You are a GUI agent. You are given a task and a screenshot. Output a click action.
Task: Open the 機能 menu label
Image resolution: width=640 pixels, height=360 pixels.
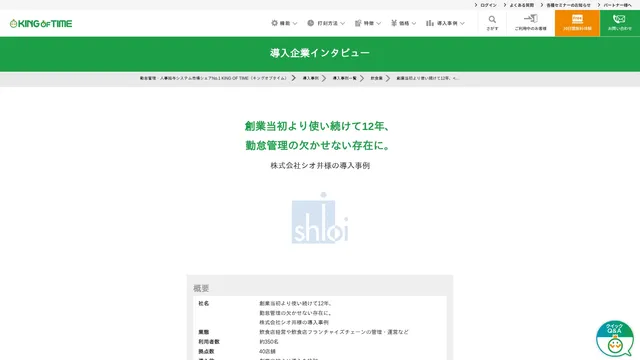click(285, 24)
